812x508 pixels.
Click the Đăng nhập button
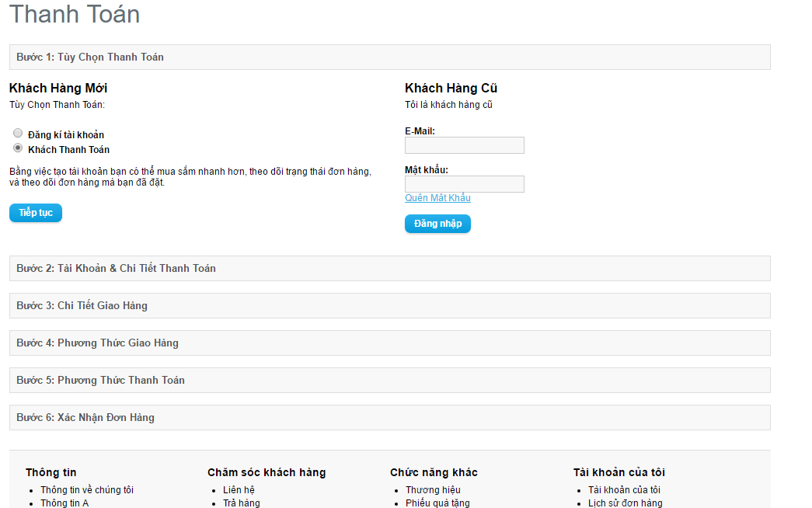(437, 224)
